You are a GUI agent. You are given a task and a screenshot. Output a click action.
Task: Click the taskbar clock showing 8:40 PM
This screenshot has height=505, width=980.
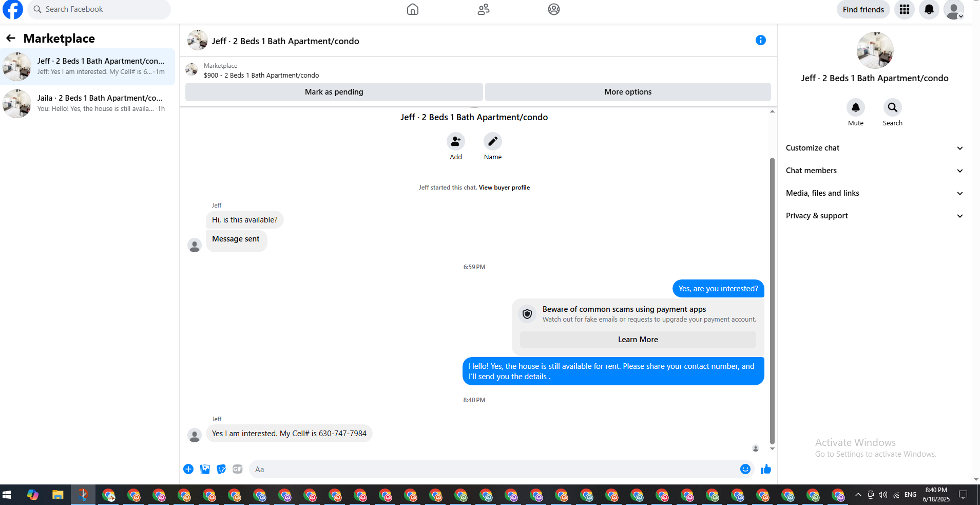pos(936,494)
